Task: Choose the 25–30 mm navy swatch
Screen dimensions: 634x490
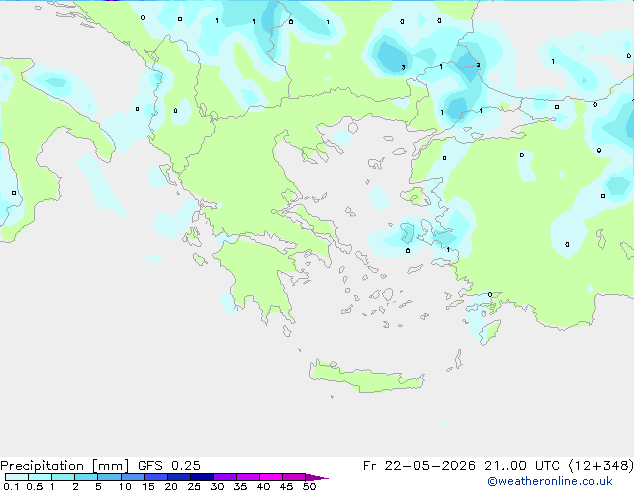Action: point(202,477)
